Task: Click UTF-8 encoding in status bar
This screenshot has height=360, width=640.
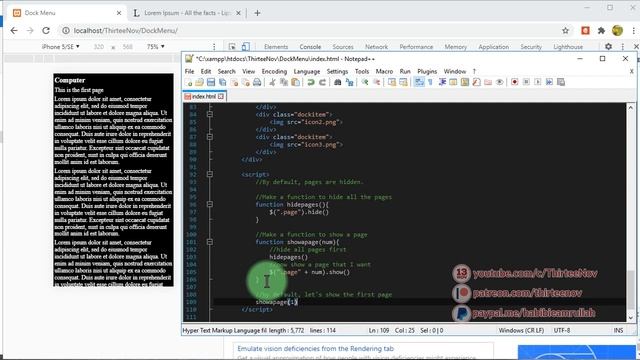Action: pyautogui.click(x=562, y=330)
